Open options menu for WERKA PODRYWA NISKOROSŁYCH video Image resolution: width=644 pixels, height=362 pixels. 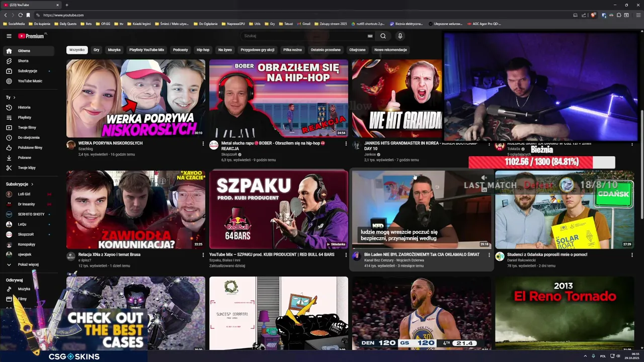tap(203, 144)
